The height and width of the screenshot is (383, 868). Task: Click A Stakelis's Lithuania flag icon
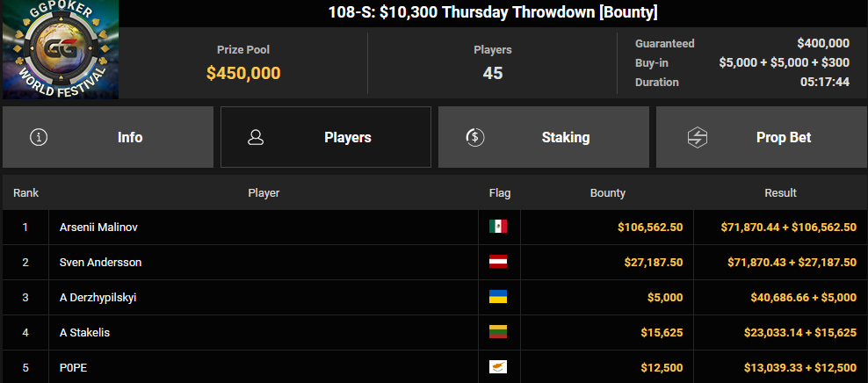click(497, 332)
